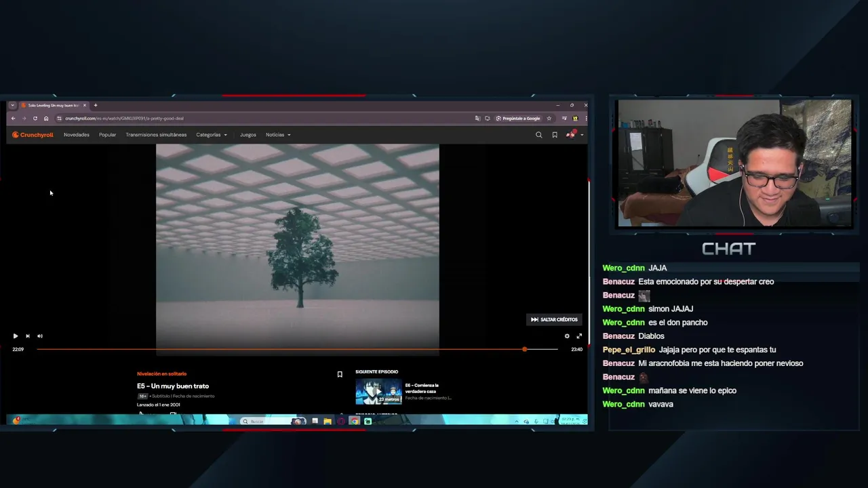The image size is (868, 488).
Task: Open the Chrome profile avatar
Action: coord(575,119)
